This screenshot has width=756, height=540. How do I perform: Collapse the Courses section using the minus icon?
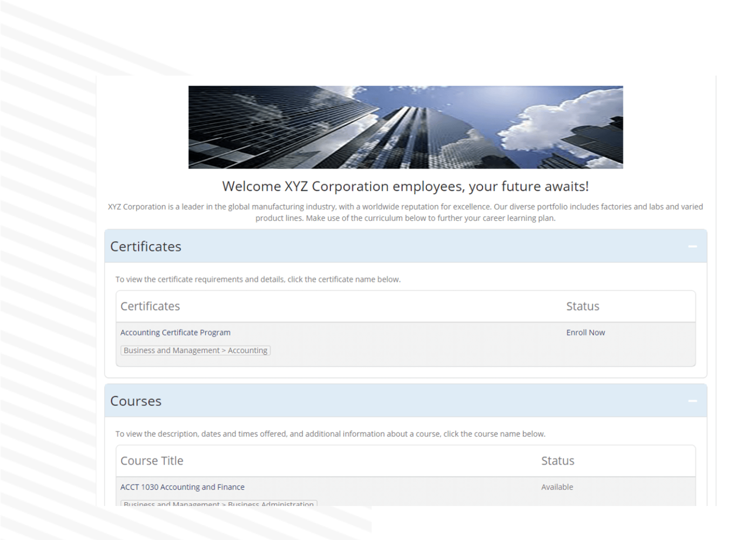pyautogui.click(x=693, y=401)
